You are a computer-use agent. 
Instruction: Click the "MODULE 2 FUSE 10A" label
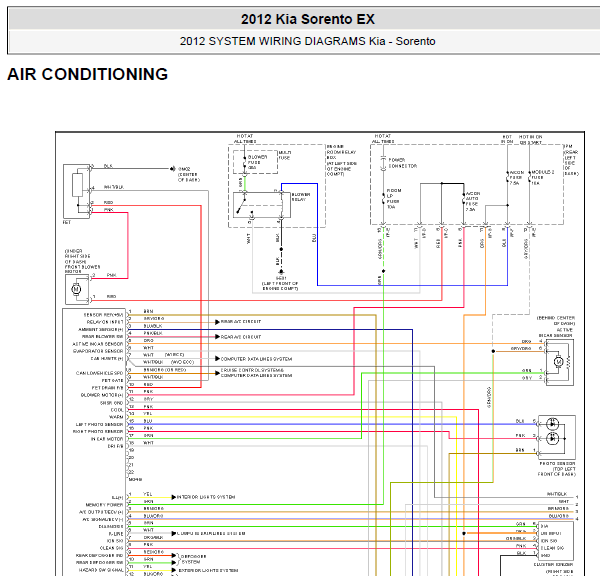(x=542, y=178)
